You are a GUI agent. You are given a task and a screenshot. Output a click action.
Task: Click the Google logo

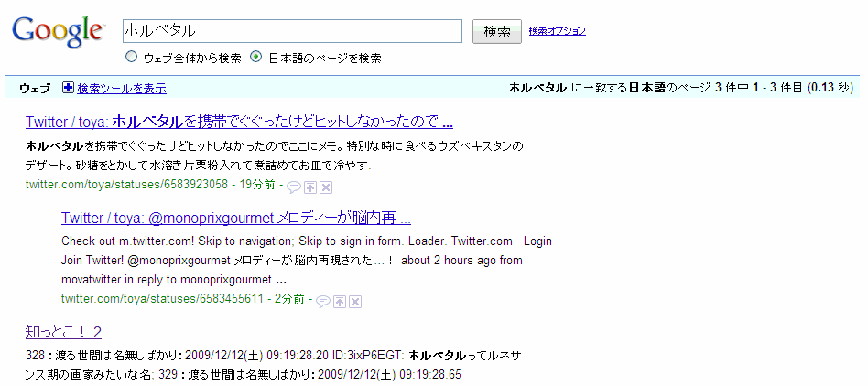click(58, 32)
